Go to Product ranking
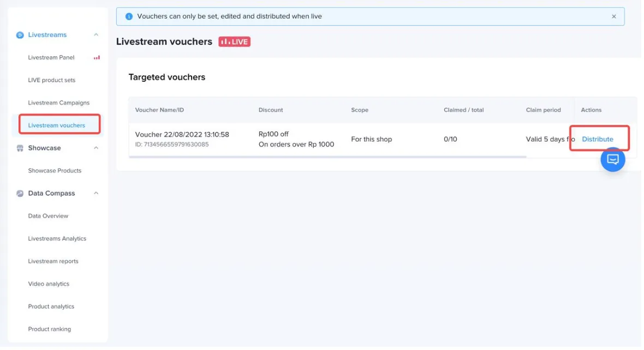Viewport: 644px width, 350px height. point(49,330)
